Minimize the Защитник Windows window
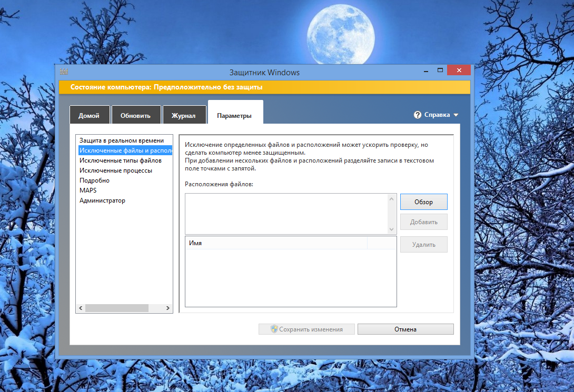Viewport: 574px width, 392px height. 425,71
